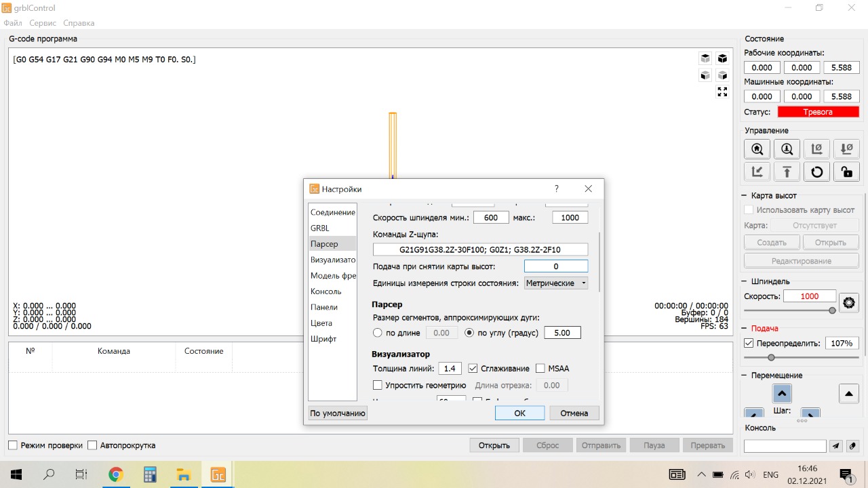Click the spindle speed slider
Screen dimensions: 868x488
pos(789,310)
